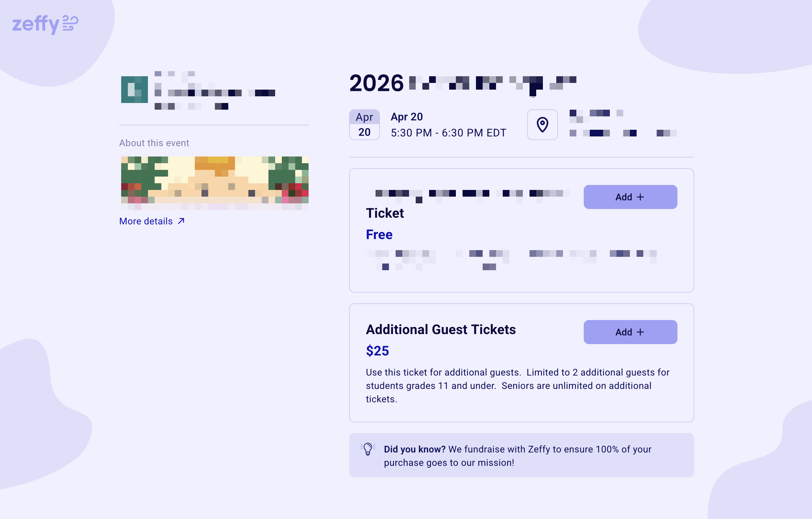
Task: Click the Zeffy logo
Action: 45,24
